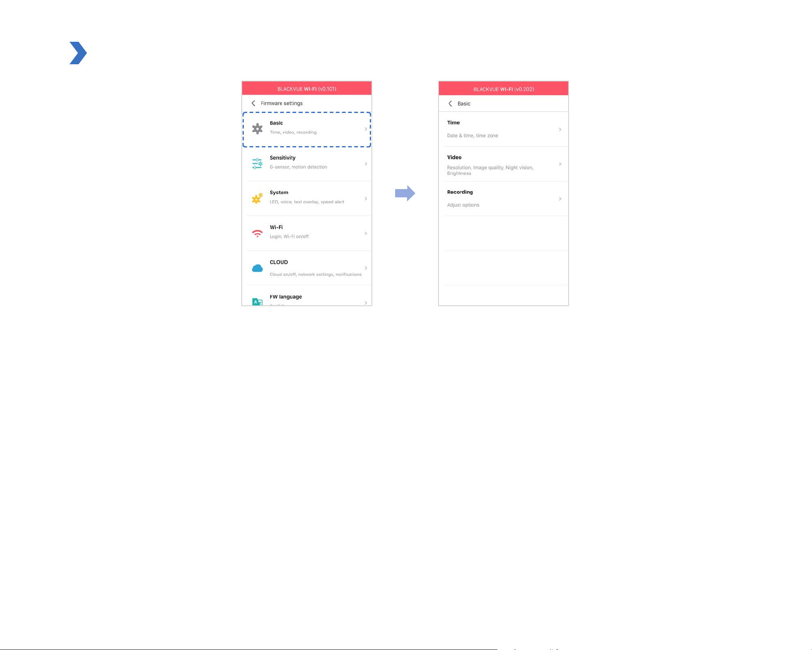Open chevron on Wi-Fi row

point(366,233)
